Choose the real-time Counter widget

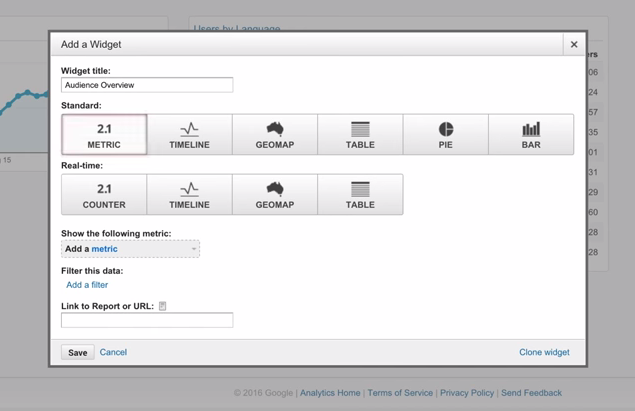click(104, 194)
